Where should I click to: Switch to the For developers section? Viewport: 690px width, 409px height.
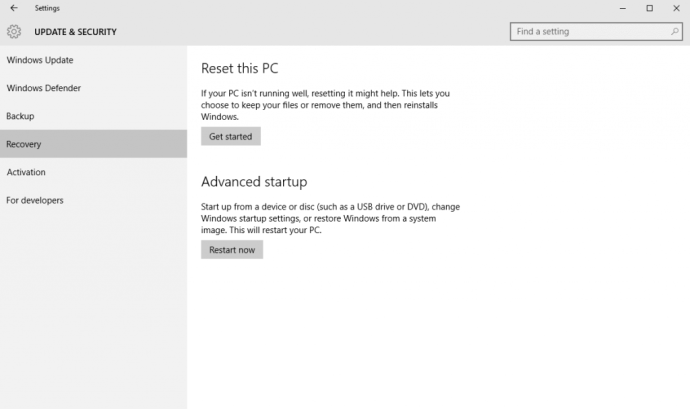tap(35, 200)
